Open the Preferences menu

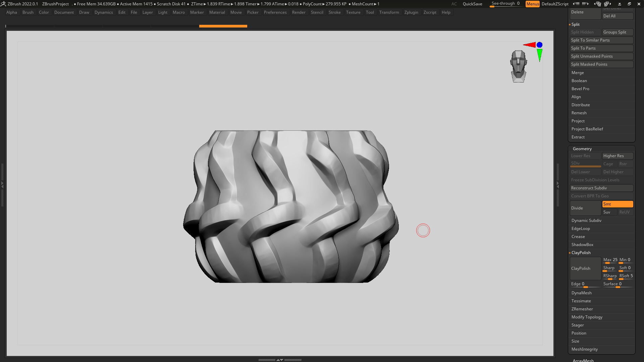coord(275,12)
